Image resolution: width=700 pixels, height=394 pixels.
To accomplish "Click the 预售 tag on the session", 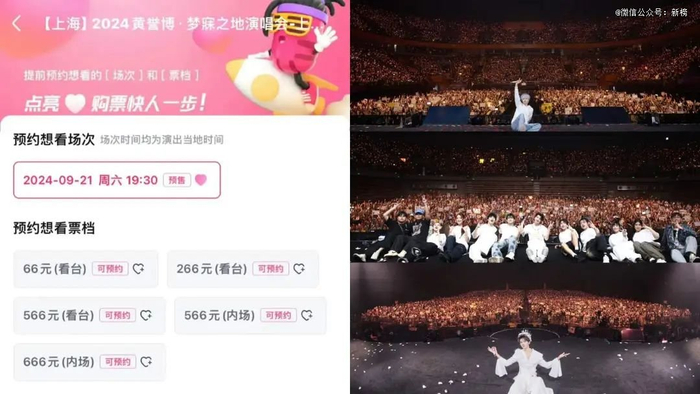I will 177,180.
